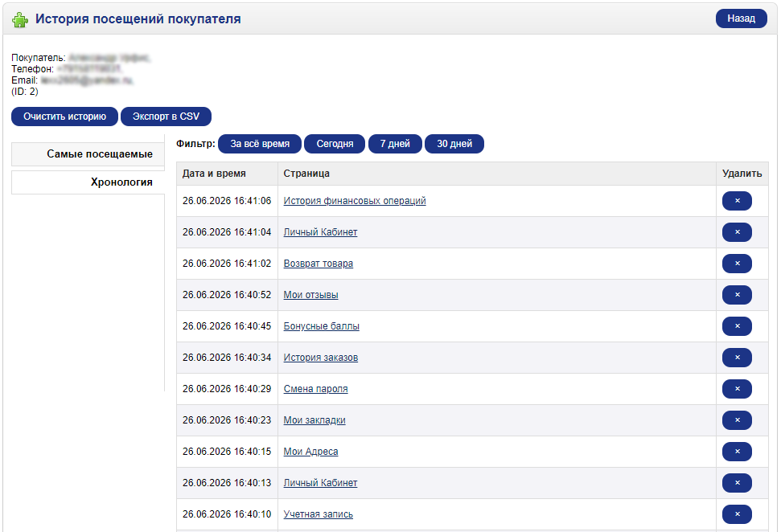
Task: Click the (ID: 2) customer text
Action: click(x=25, y=92)
